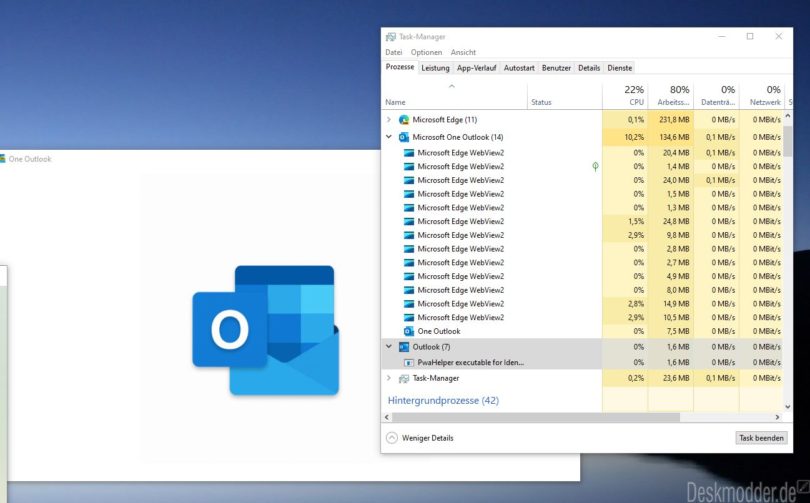Image resolution: width=810 pixels, height=503 pixels.
Task: Click the WebView2 icon in the 2,7 MB row
Action: click(x=409, y=263)
